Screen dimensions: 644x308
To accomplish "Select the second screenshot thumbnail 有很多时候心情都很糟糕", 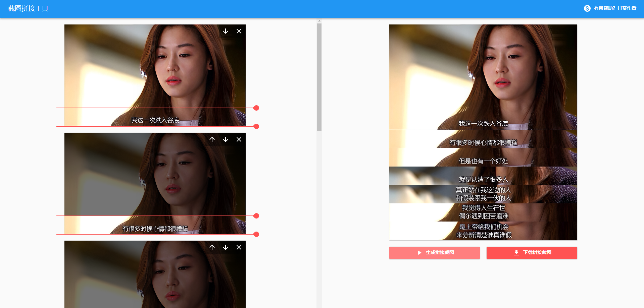I will pyautogui.click(x=155, y=183).
